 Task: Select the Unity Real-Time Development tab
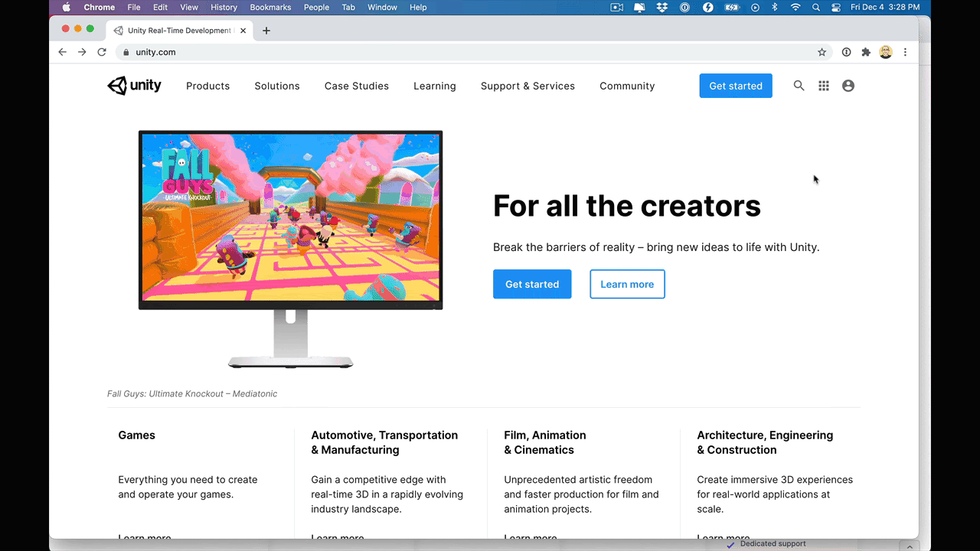tap(180, 31)
